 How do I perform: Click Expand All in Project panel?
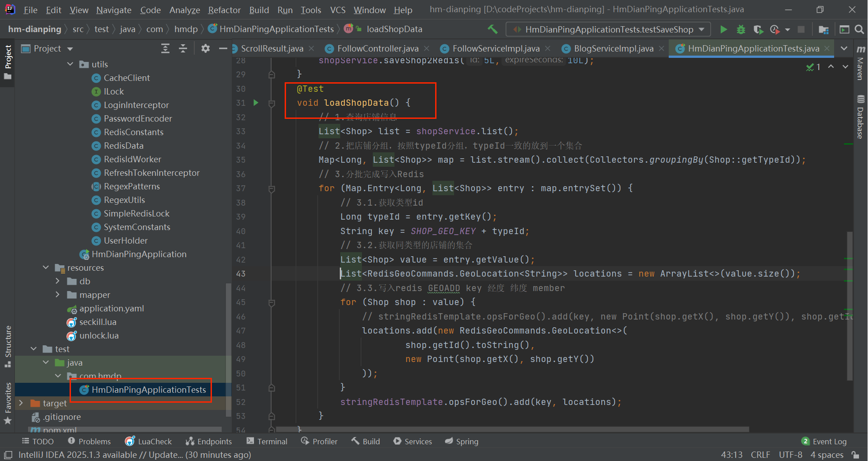click(165, 48)
